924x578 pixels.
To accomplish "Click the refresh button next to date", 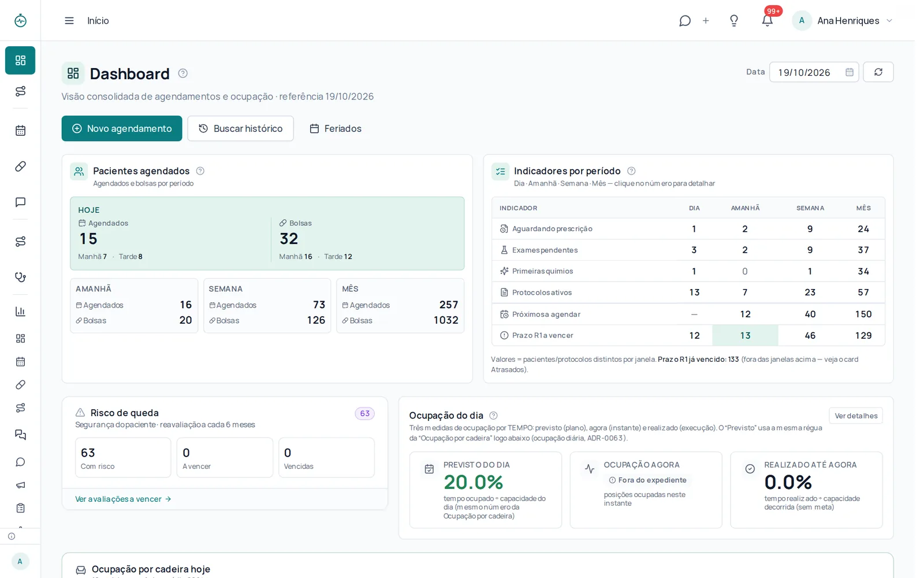I will [878, 72].
